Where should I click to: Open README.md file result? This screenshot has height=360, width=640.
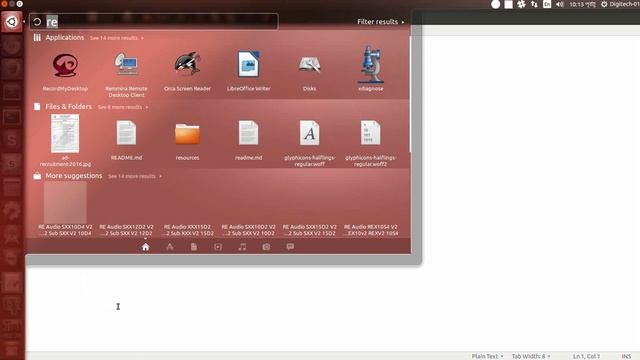(126, 140)
